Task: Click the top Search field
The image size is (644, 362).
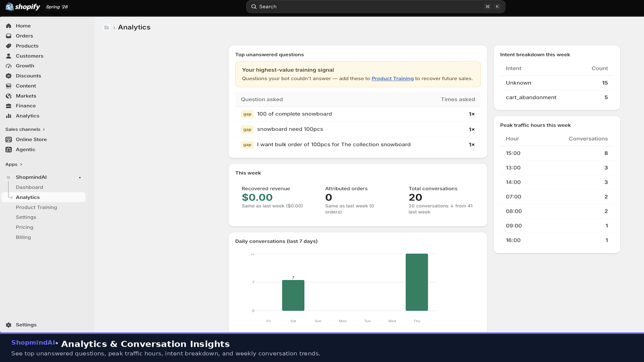Action: [x=376, y=7]
